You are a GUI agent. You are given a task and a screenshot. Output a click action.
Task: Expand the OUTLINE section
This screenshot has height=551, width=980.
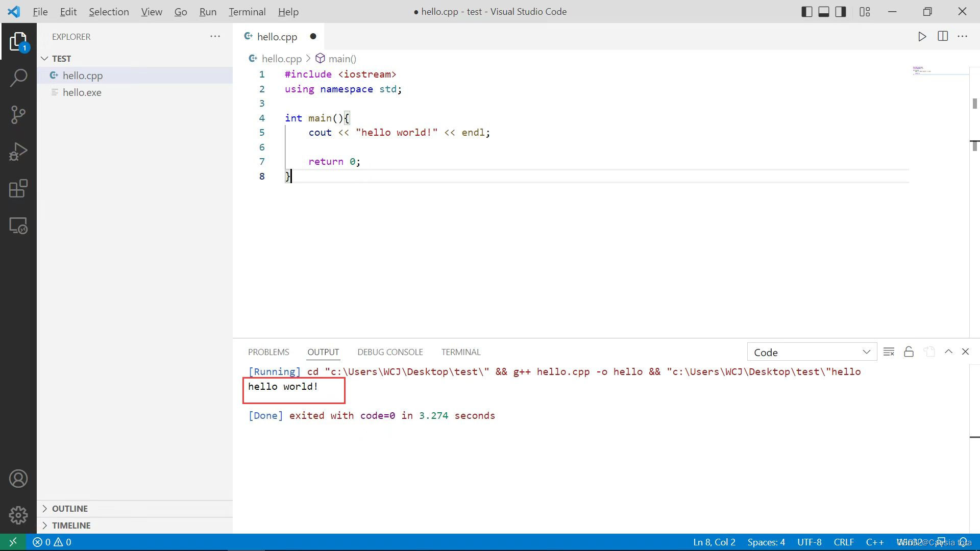[x=70, y=509]
